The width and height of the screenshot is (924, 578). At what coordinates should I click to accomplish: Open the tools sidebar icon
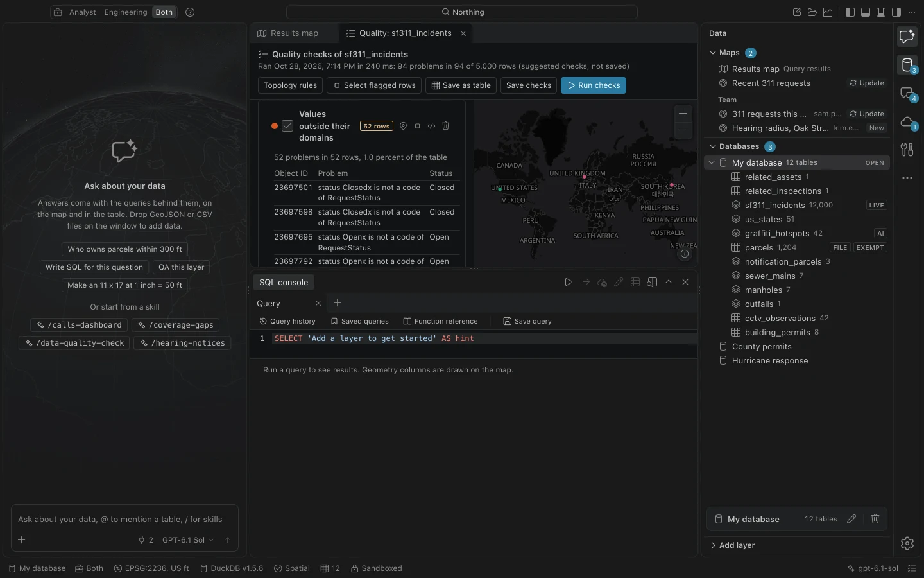coord(907,150)
